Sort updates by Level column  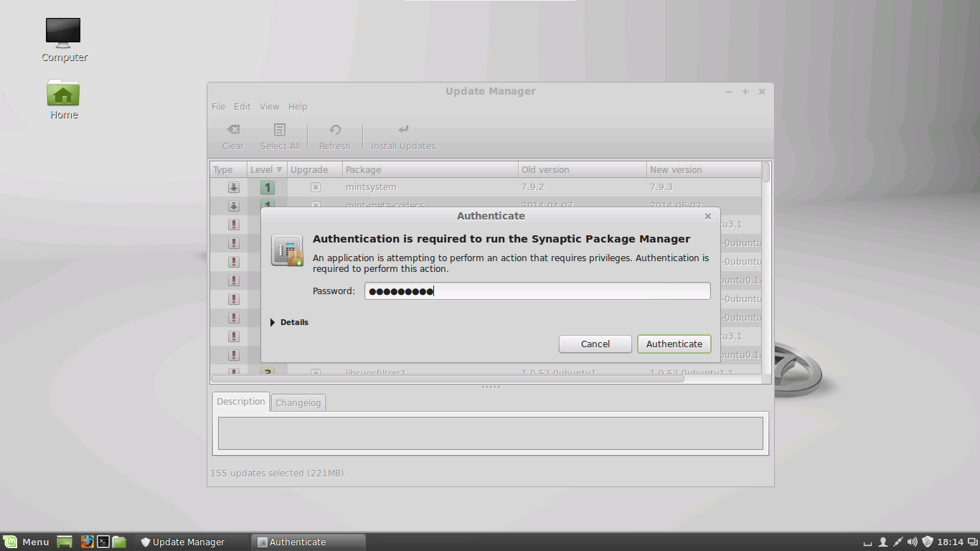tap(265, 170)
